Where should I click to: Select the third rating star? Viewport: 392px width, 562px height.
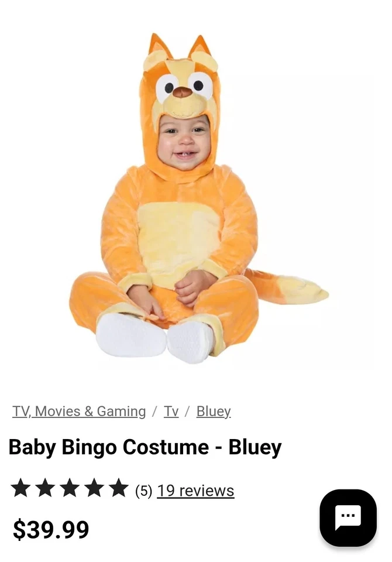[70, 488]
